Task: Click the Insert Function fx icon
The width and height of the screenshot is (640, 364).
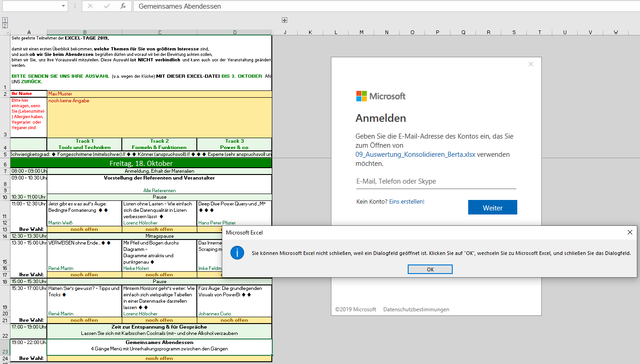Action: point(123,6)
